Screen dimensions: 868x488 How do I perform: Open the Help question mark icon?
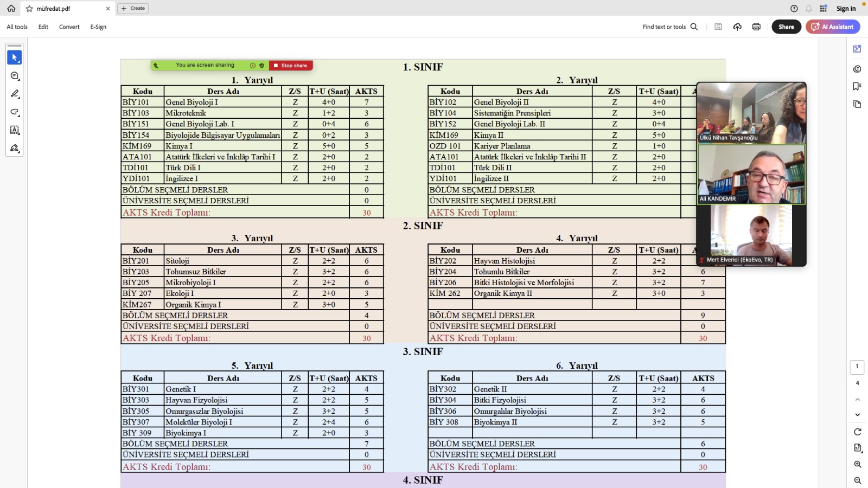pos(794,8)
